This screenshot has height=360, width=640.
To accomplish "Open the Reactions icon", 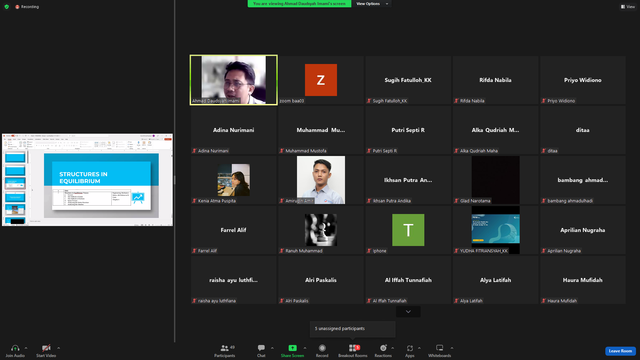I will tap(383, 348).
